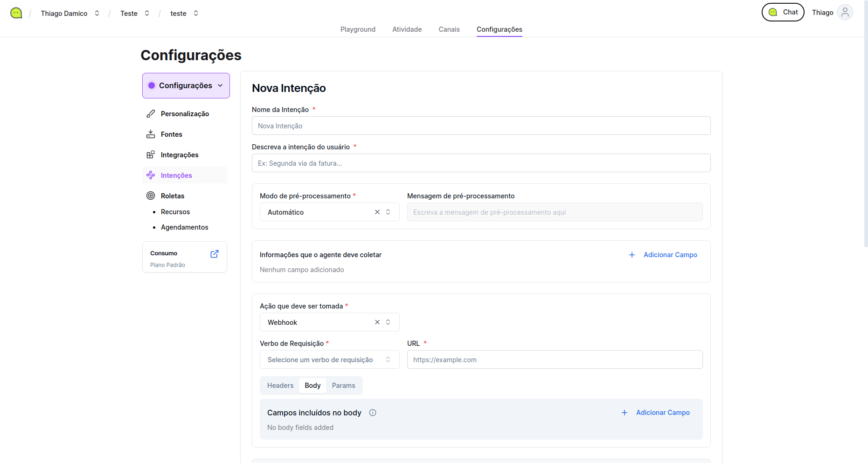Screen dimensions: 868x463
Task: Clear the Automático selection with the X
Action: coord(377,212)
